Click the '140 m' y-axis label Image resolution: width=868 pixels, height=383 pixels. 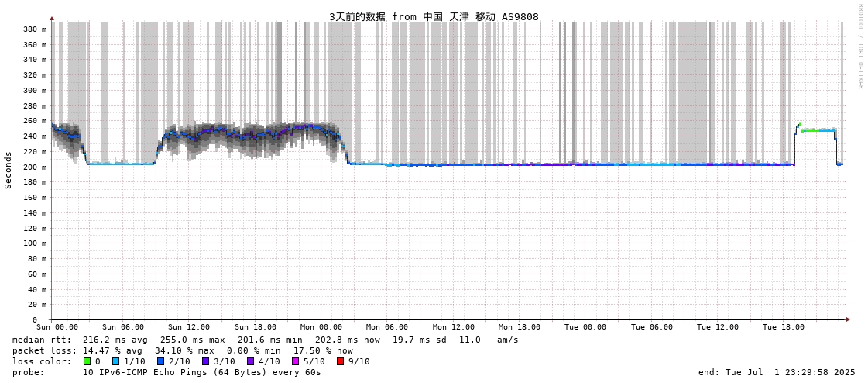click(x=34, y=213)
